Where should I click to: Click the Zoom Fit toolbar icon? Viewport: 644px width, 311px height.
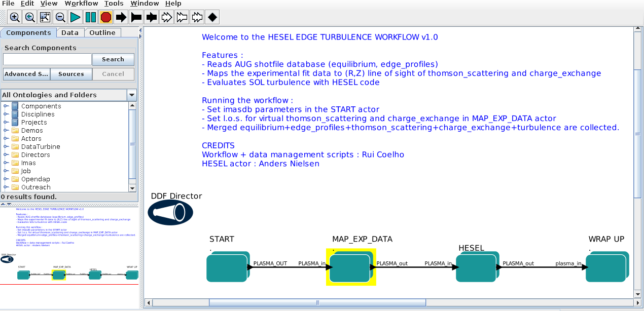point(45,17)
